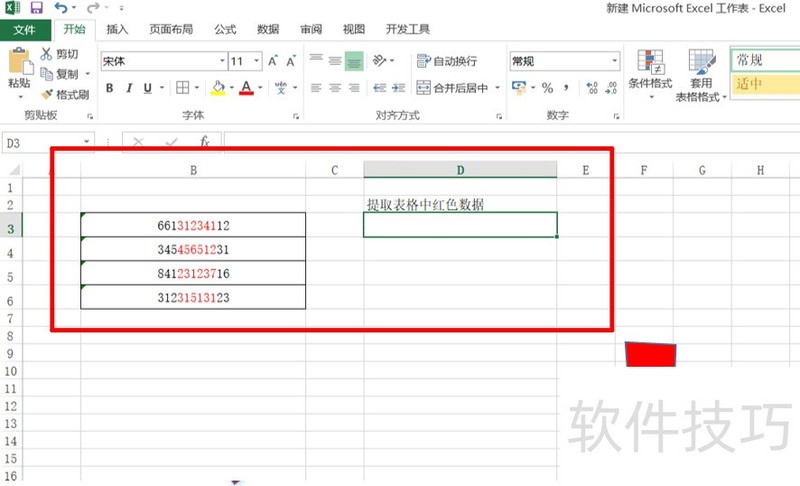
Task: Open Format as Table (套用表格格式)
Action: [x=701, y=75]
